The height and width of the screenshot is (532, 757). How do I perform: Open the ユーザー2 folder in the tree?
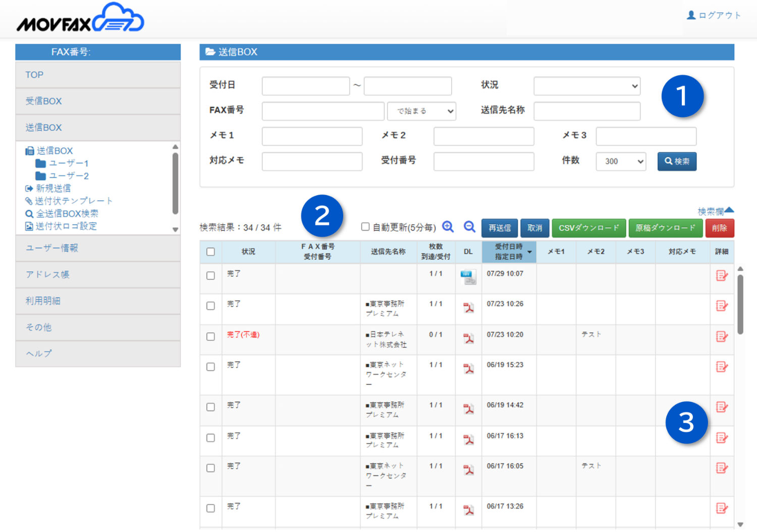tap(63, 176)
